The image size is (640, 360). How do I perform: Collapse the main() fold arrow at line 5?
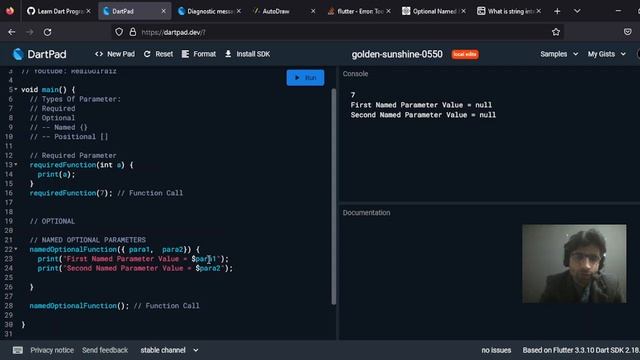pyautogui.click(x=16, y=89)
